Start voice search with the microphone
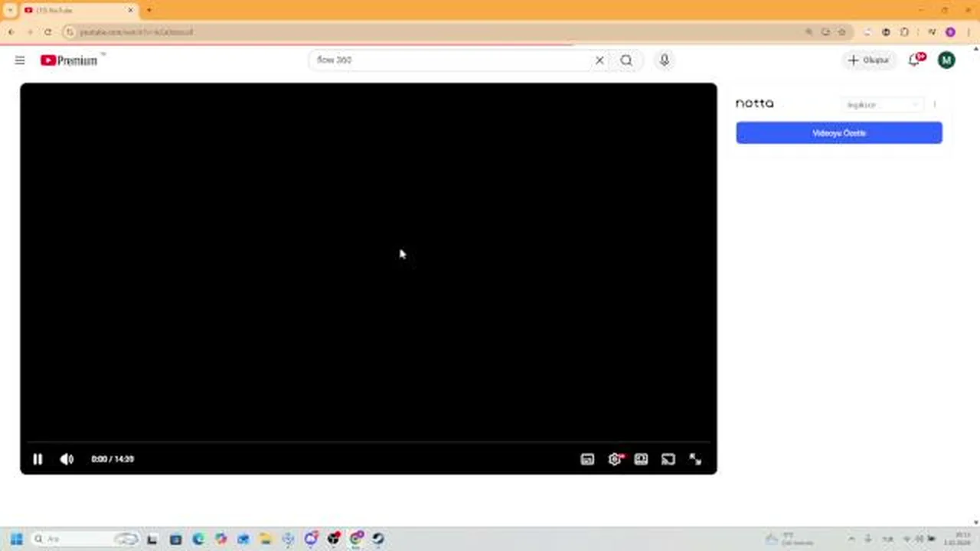980x551 pixels. (664, 60)
